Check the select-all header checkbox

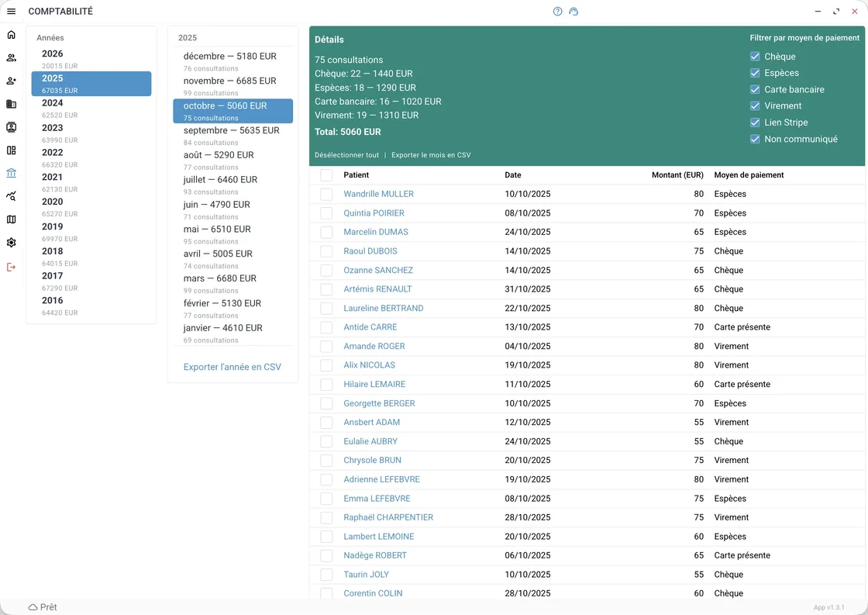click(x=326, y=175)
